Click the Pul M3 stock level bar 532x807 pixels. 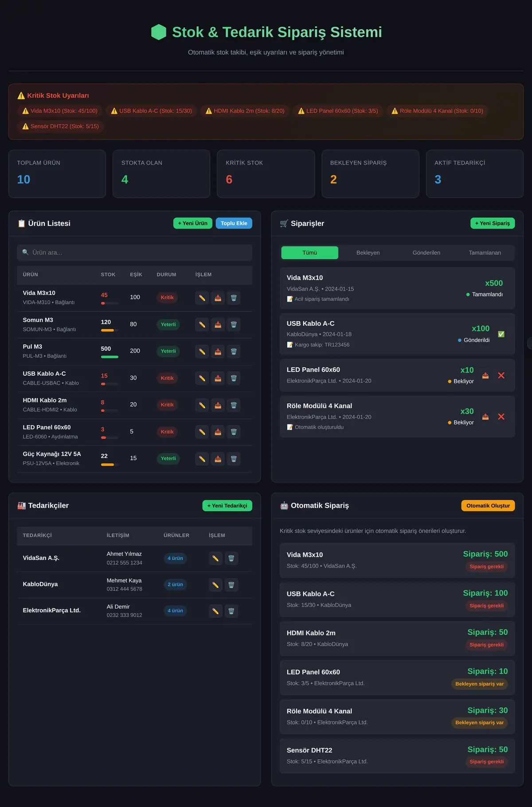pos(110,357)
